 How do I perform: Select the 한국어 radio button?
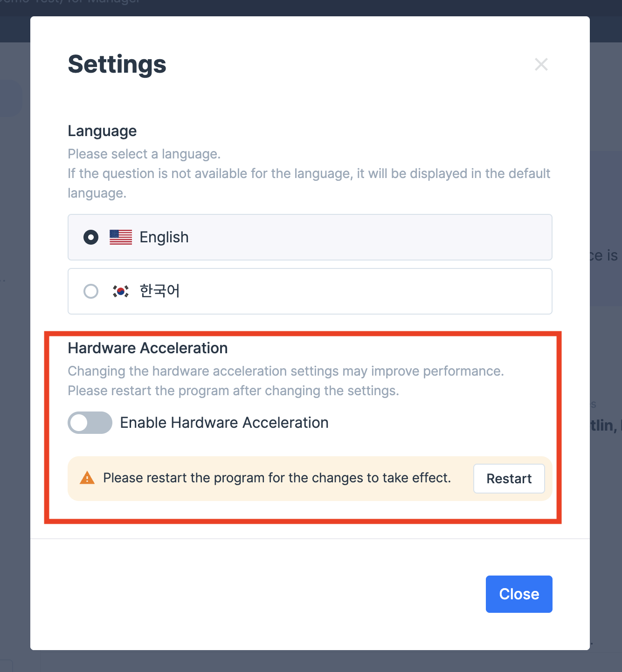[x=91, y=291]
